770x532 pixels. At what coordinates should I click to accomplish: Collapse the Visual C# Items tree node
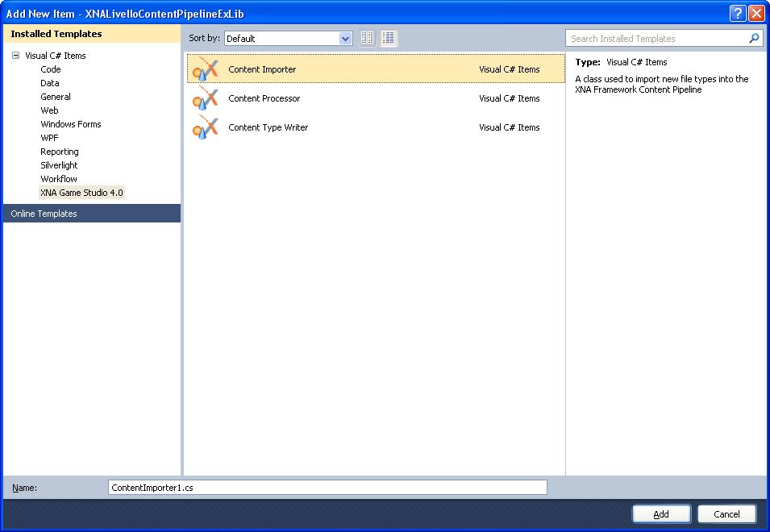15,56
